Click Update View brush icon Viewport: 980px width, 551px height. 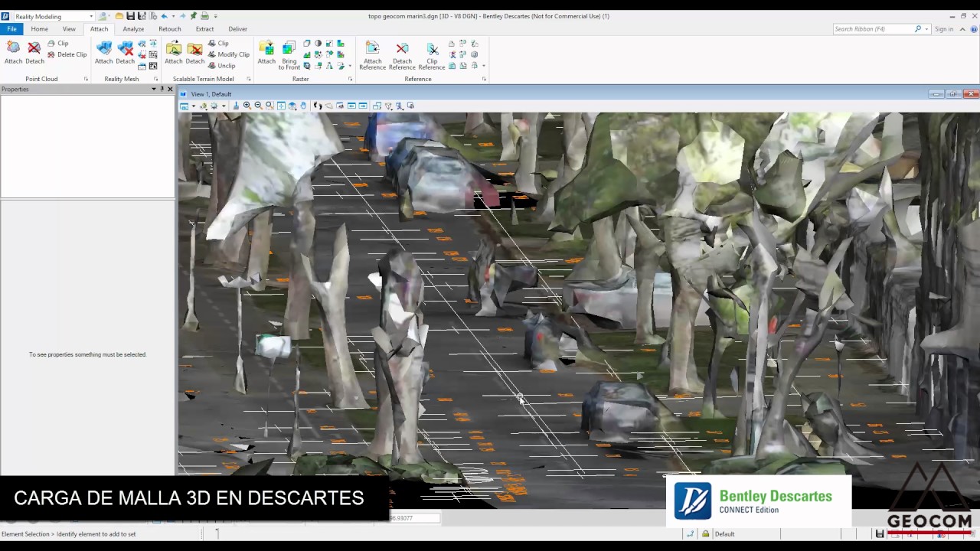(236, 106)
